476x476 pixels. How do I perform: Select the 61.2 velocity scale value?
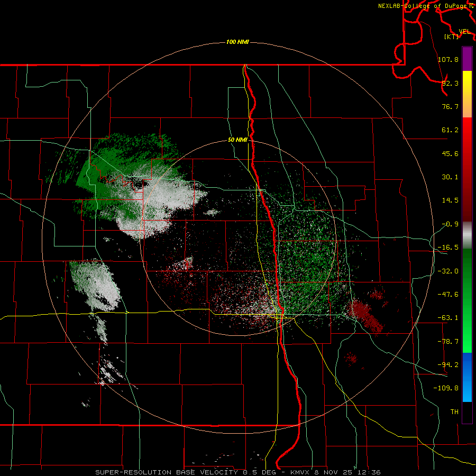pos(450,130)
